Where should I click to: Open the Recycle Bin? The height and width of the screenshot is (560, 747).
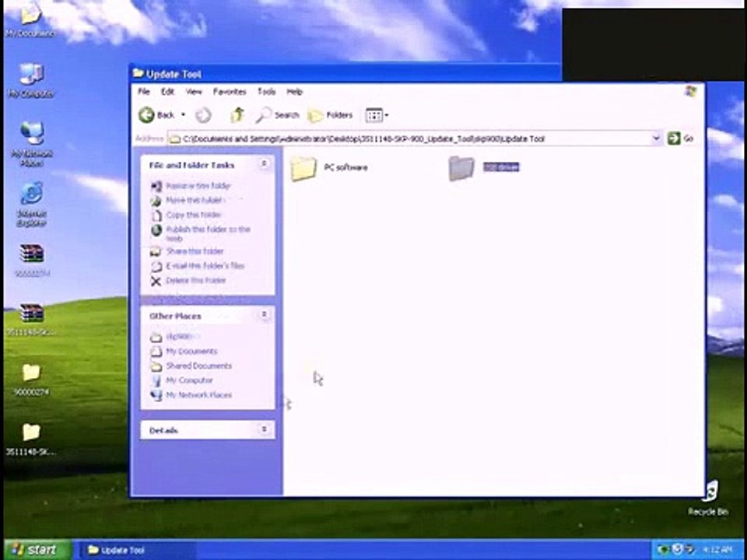tap(708, 498)
